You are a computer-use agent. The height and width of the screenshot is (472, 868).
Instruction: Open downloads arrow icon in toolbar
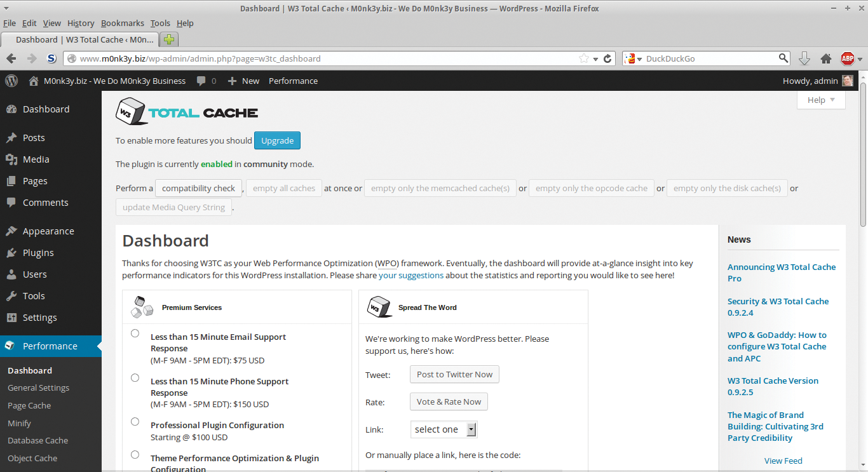pyautogui.click(x=804, y=58)
